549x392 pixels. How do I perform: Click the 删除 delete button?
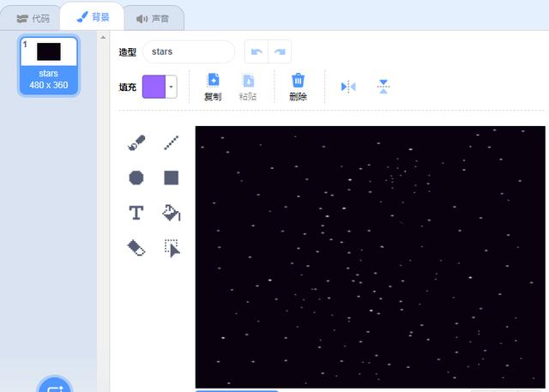click(298, 87)
